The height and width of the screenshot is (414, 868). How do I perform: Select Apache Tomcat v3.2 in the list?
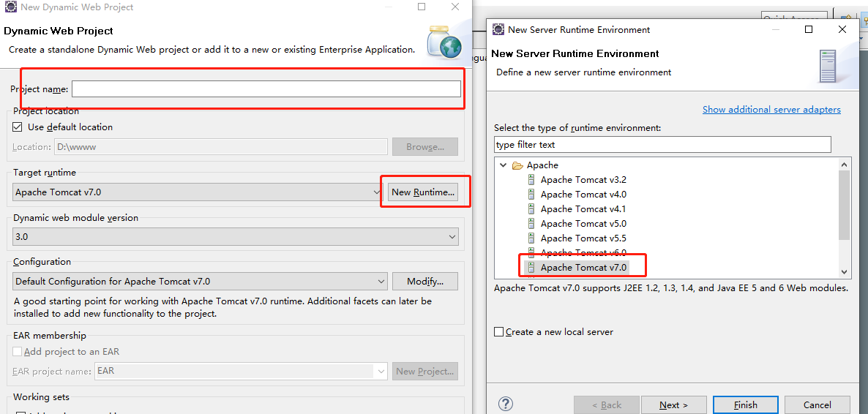(x=583, y=180)
